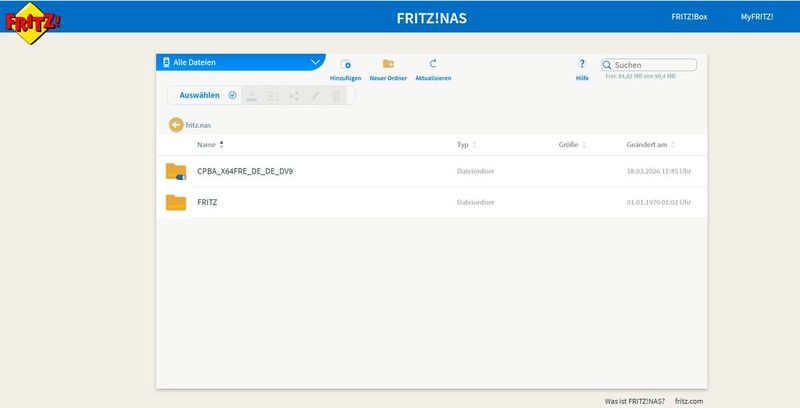
Task: Click the Hinzufügen (add file) icon
Action: point(345,64)
